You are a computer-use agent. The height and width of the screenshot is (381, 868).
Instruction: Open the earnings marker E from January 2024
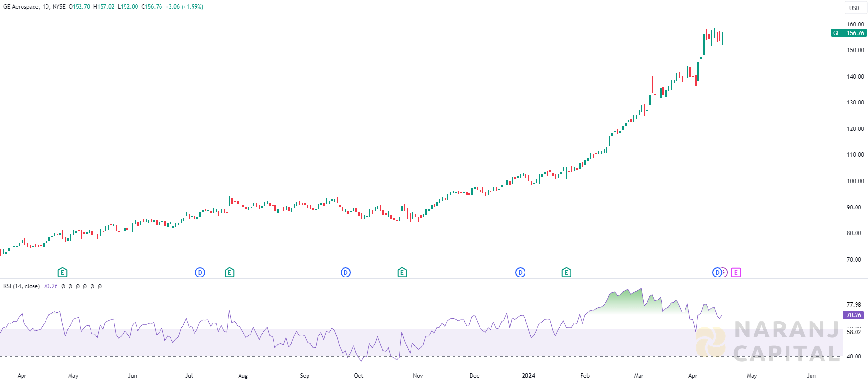(x=566, y=273)
